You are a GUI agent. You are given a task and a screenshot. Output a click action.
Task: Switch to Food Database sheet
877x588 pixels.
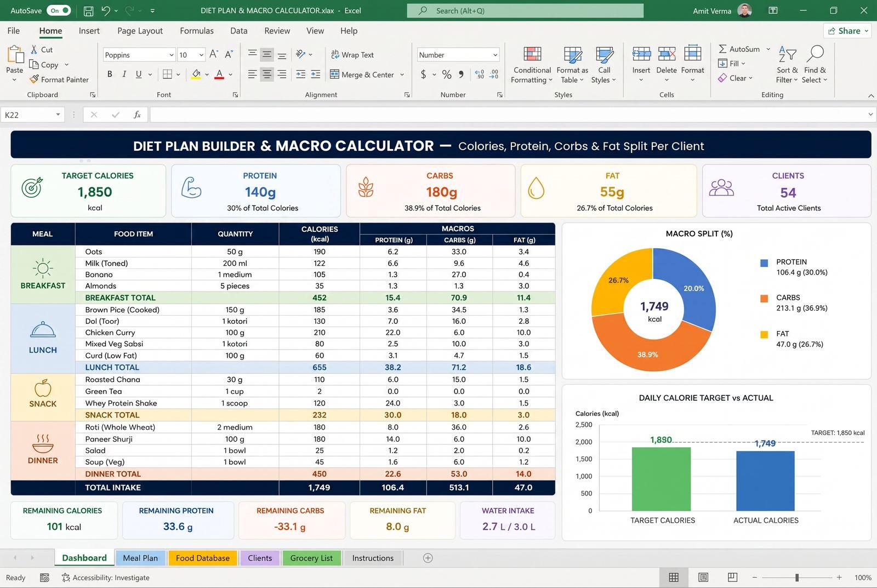coord(203,558)
